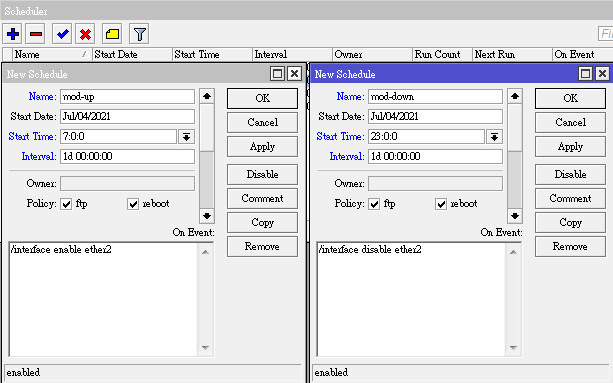Sort list by On Event column
Viewport: 613px width, 383px height.
583,54
